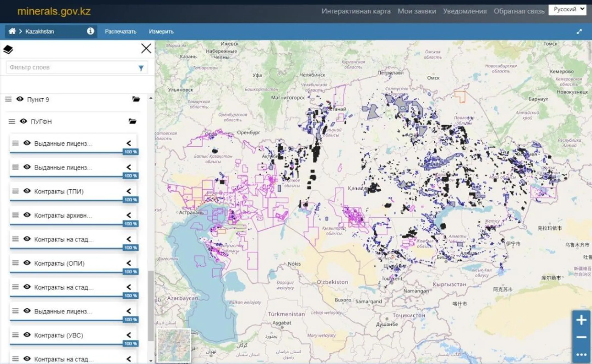Expand Контракты архивн... layer chevron
The width and height of the screenshot is (592, 364).
coord(129,215)
